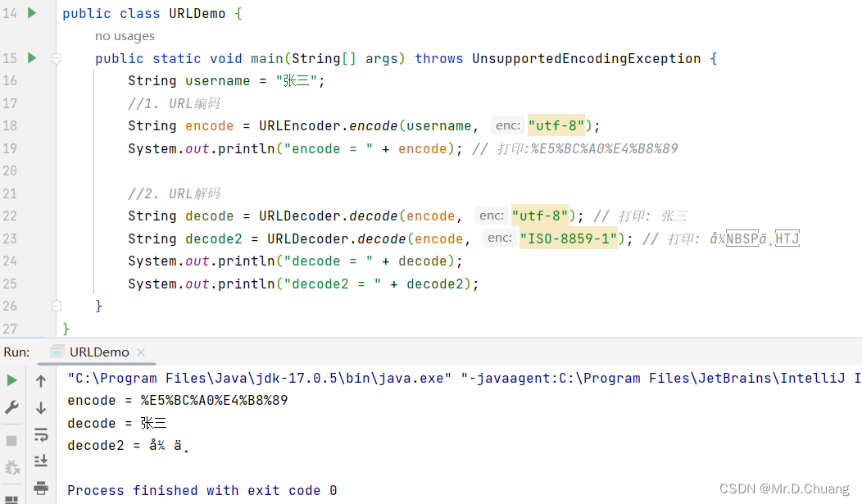
Task: Close the URLDemo run tab
Action: coord(141,352)
